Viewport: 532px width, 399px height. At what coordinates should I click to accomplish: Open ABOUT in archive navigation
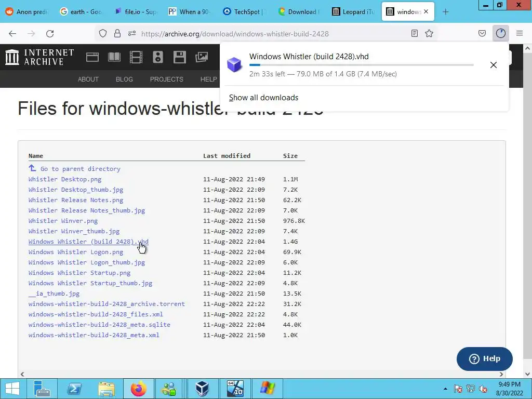[x=88, y=79]
